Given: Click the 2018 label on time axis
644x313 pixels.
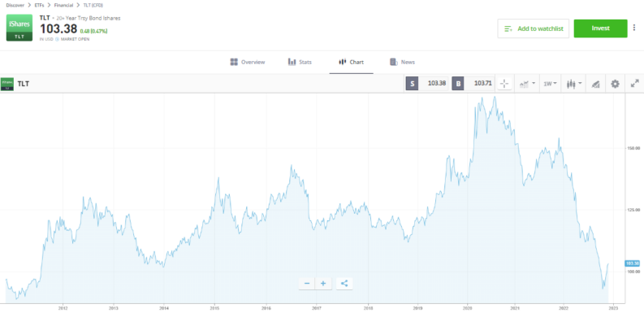Looking at the screenshot, I should (x=369, y=308).
